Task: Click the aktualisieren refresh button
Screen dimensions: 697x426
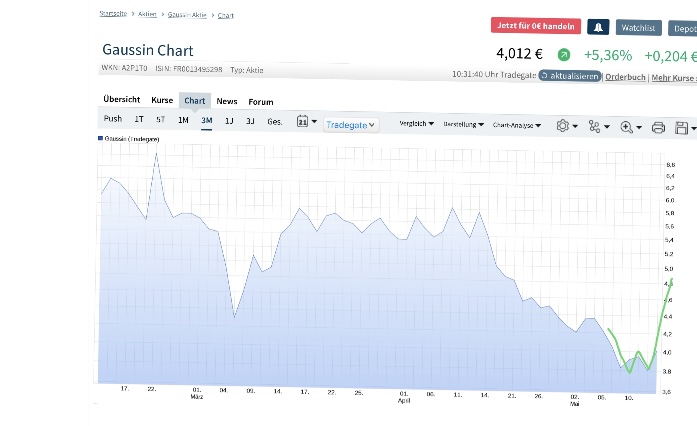Action: (x=569, y=76)
